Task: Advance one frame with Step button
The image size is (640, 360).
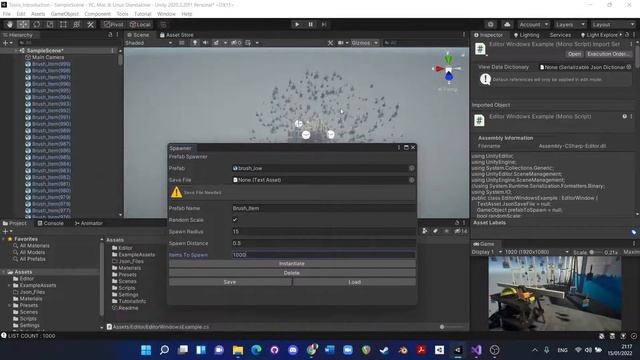Action: pos(324,24)
